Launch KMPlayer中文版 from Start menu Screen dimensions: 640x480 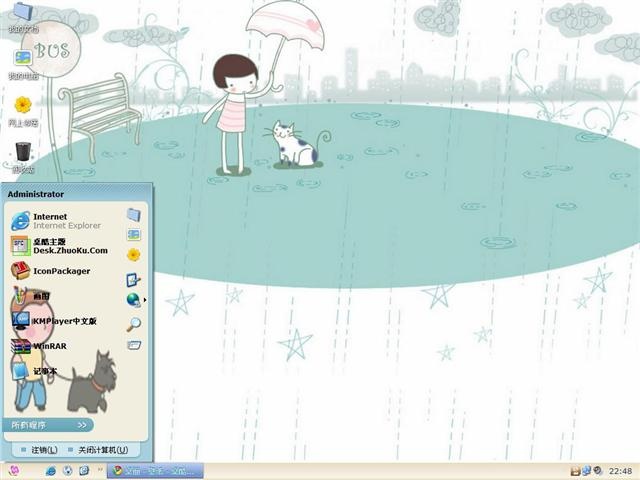tap(54, 321)
